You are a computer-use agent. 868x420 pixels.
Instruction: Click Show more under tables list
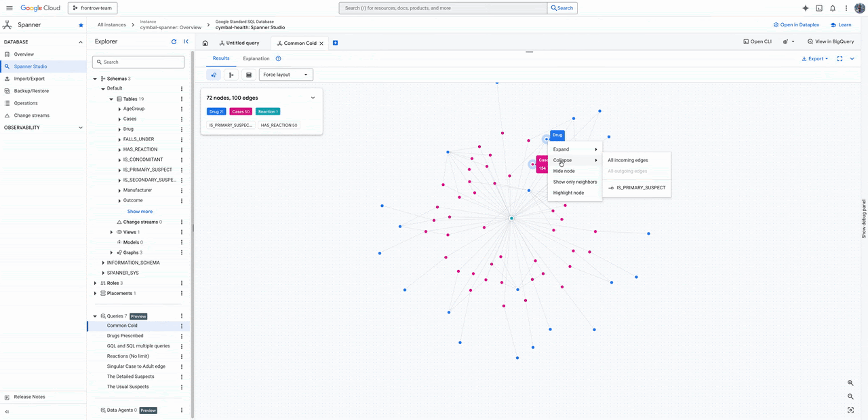tap(140, 212)
